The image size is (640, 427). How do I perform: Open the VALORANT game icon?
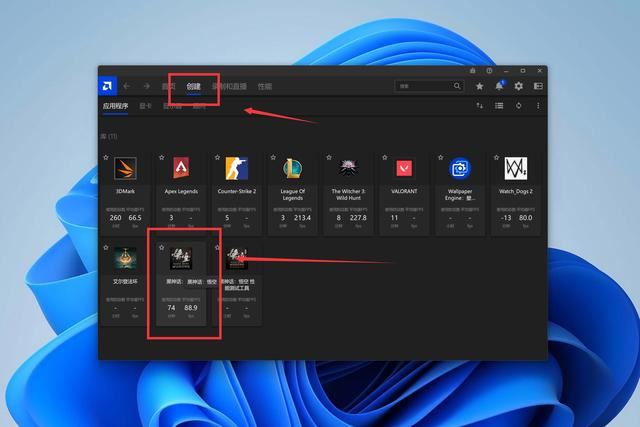coord(404,168)
